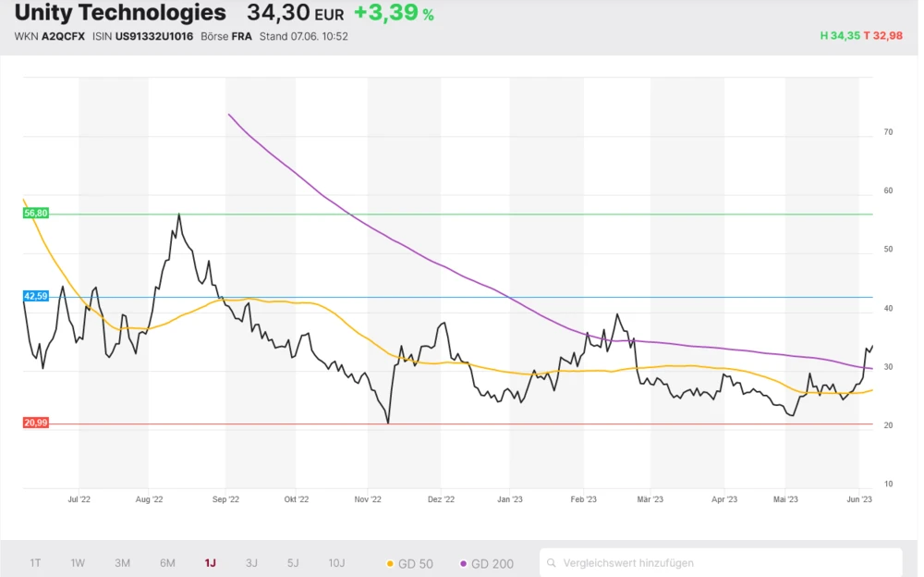The height and width of the screenshot is (577, 924).
Task: Show the 3J three-year chart
Action: tap(251, 562)
